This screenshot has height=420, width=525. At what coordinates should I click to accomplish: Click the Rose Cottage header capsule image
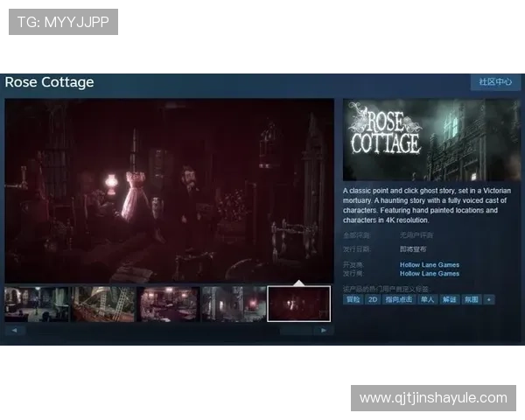tap(431, 140)
